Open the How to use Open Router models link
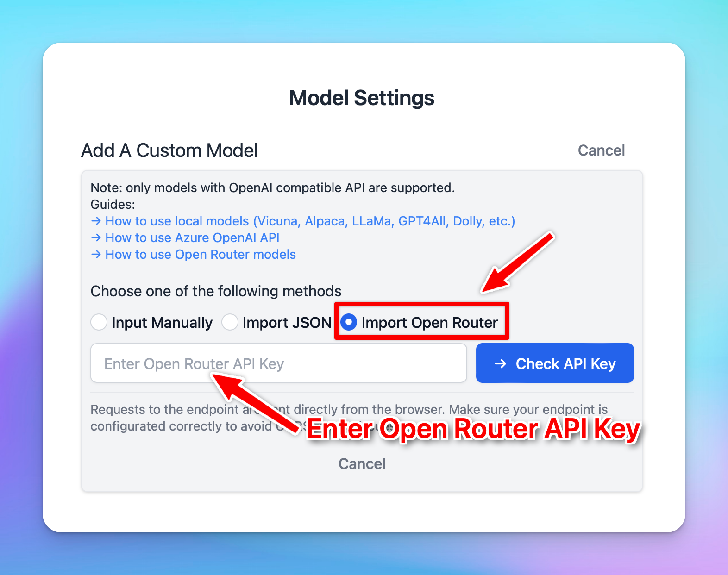The width and height of the screenshot is (728, 575). (201, 255)
